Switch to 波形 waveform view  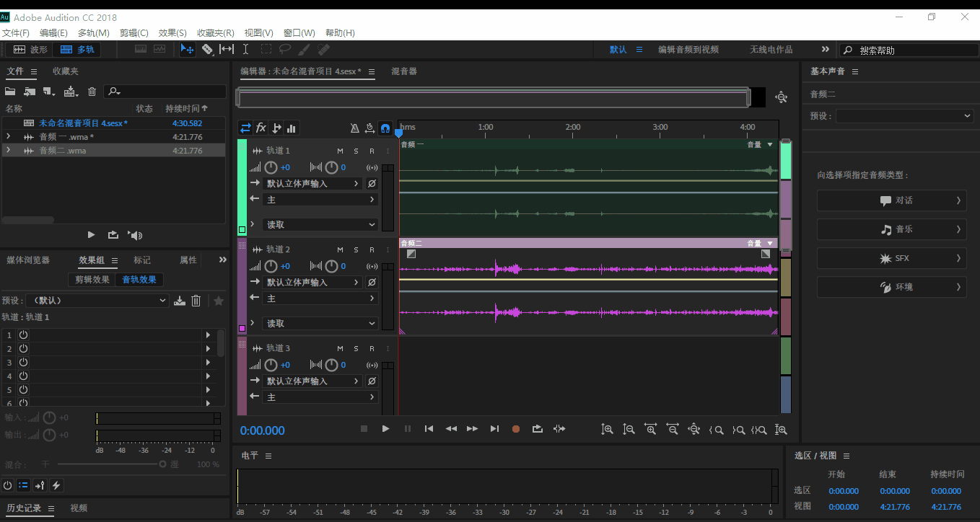click(30, 50)
